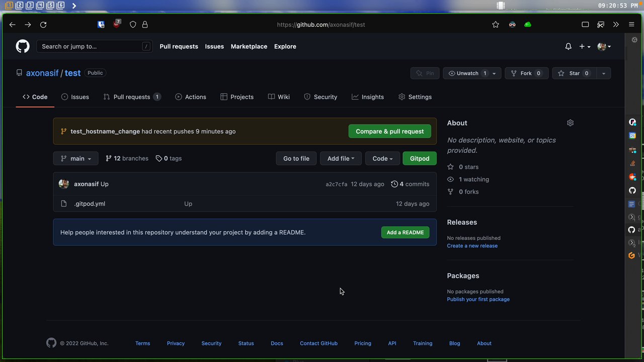Open the main branch selector dropdown
The height and width of the screenshot is (362, 644).
[76, 158]
